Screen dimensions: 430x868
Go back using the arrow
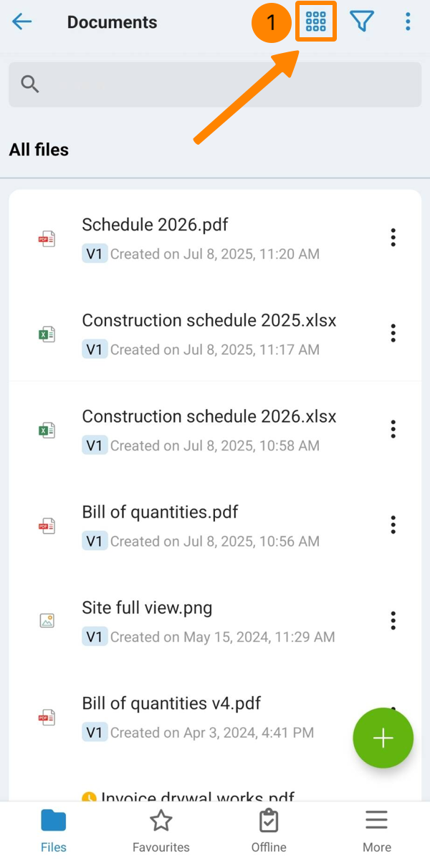[22, 22]
